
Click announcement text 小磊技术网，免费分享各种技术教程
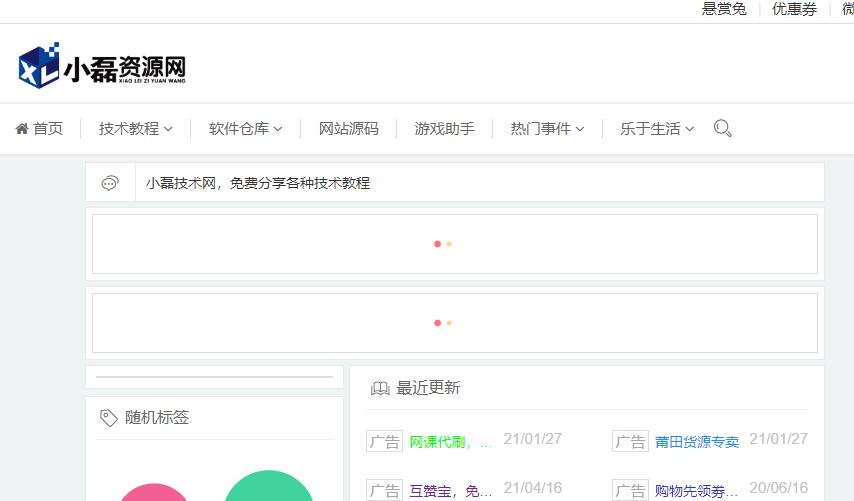pyautogui.click(x=258, y=183)
